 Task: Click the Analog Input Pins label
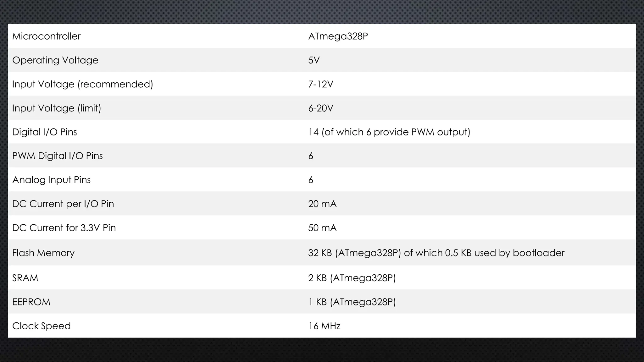[x=51, y=180]
